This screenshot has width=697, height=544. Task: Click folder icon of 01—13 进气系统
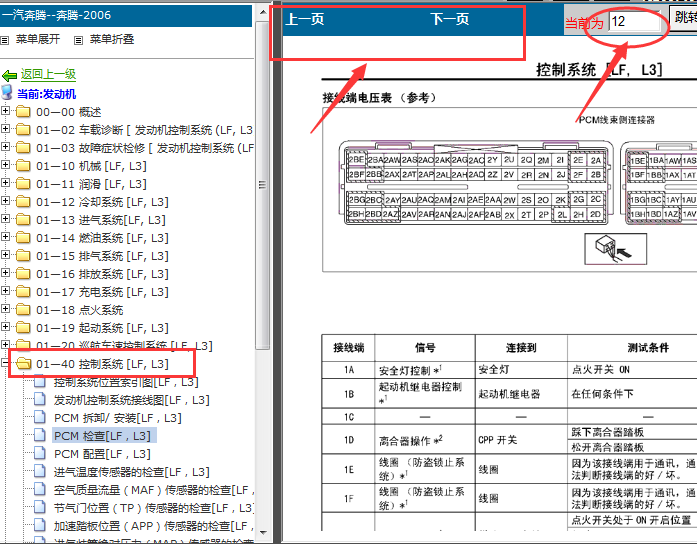(23, 220)
